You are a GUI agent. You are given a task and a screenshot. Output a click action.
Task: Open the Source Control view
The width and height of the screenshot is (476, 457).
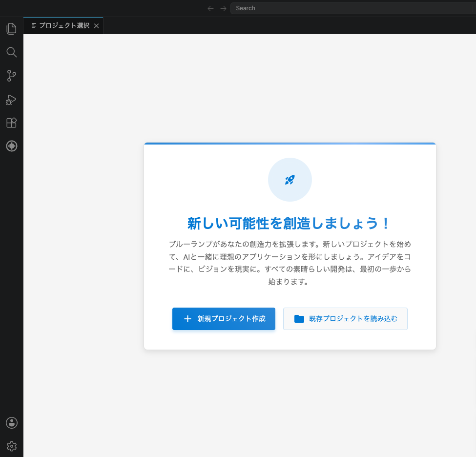pyautogui.click(x=12, y=76)
